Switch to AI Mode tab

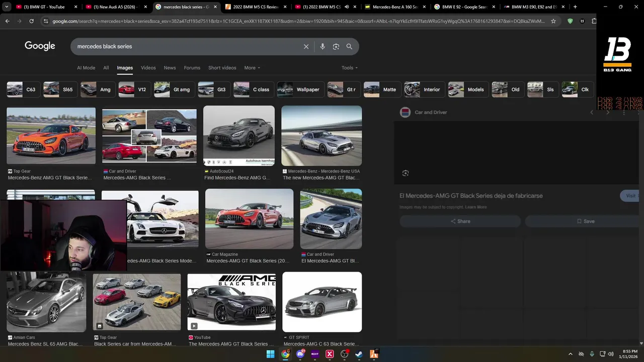[86, 68]
